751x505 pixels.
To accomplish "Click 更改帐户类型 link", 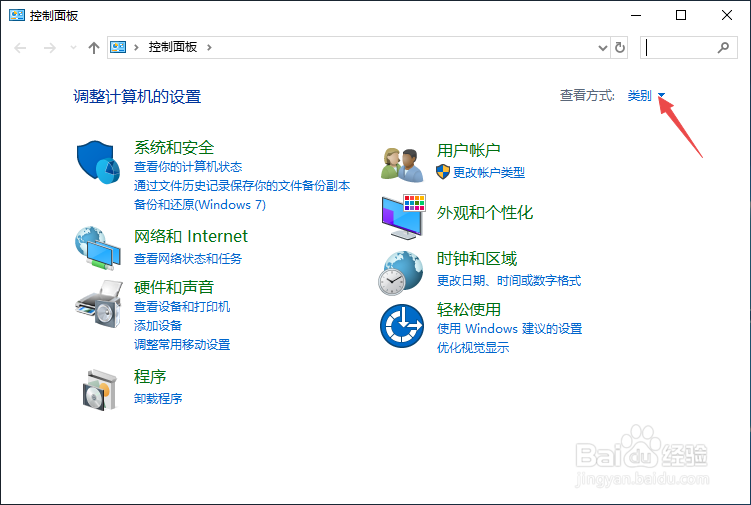I will point(489,172).
